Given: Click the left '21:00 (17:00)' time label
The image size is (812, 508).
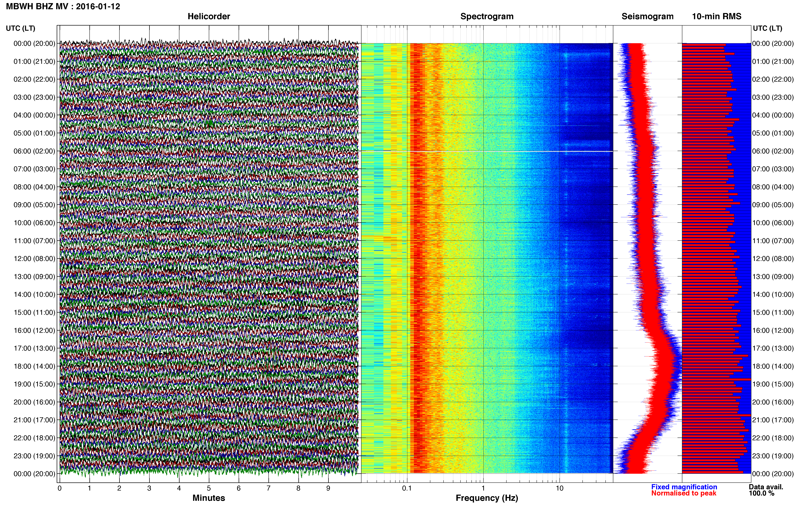Looking at the screenshot, I should [x=34, y=420].
